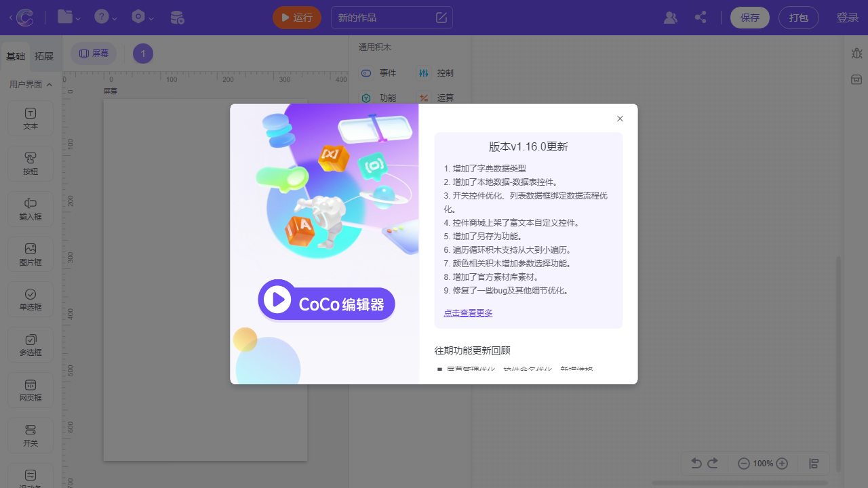Image resolution: width=868 pixels, height=488 pixels.
Task: Click the 打包 package button
Action: (x=799, y=18)
